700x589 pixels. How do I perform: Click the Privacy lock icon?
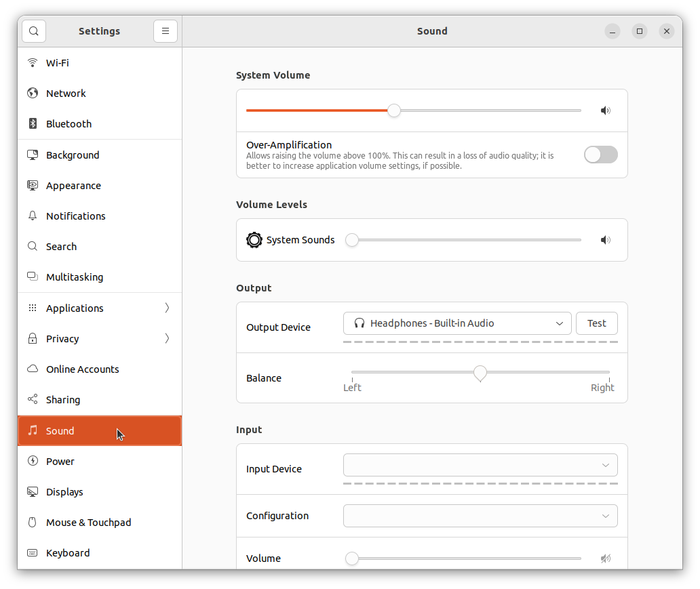pyautogui.click(x=33, y=338)
